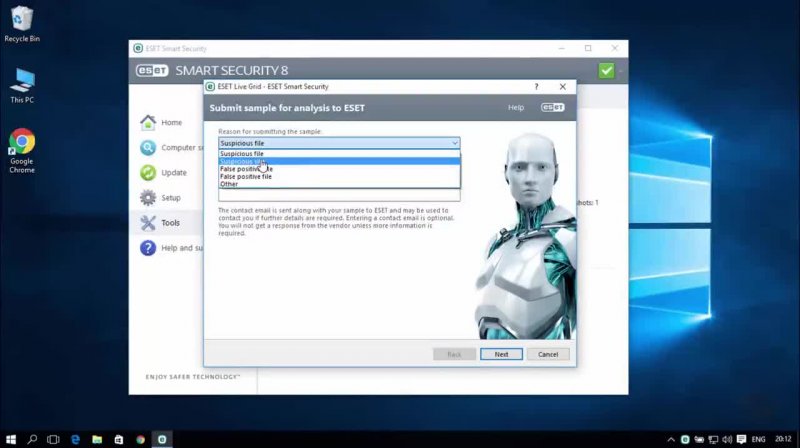Open Setup with the gear icon

(148, 198)
